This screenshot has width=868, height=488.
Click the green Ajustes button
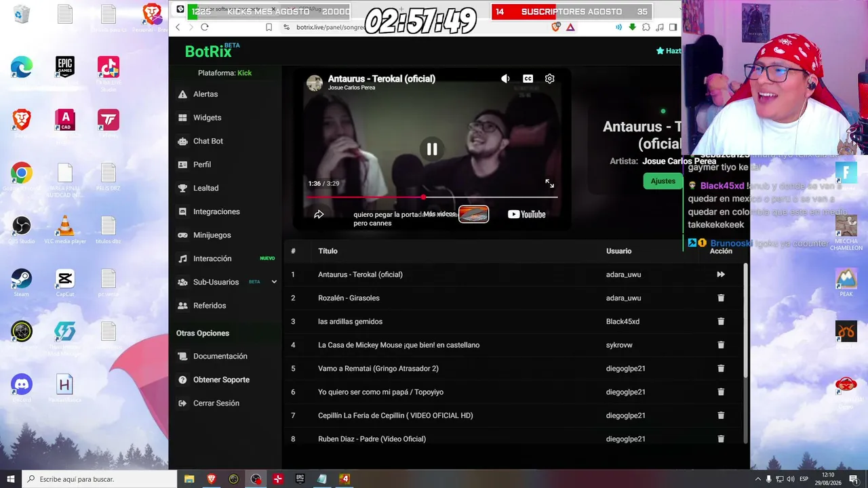point(663,181)
